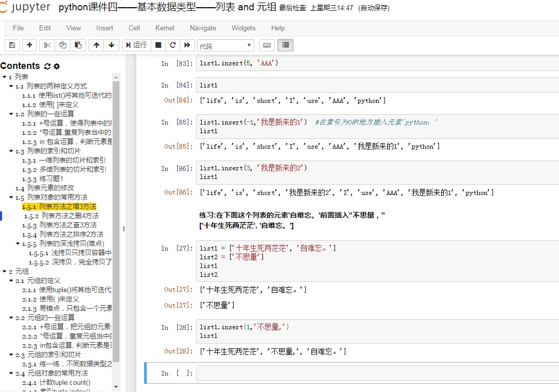
Task: Move selected cell down arrow
Action: [112, 45]
